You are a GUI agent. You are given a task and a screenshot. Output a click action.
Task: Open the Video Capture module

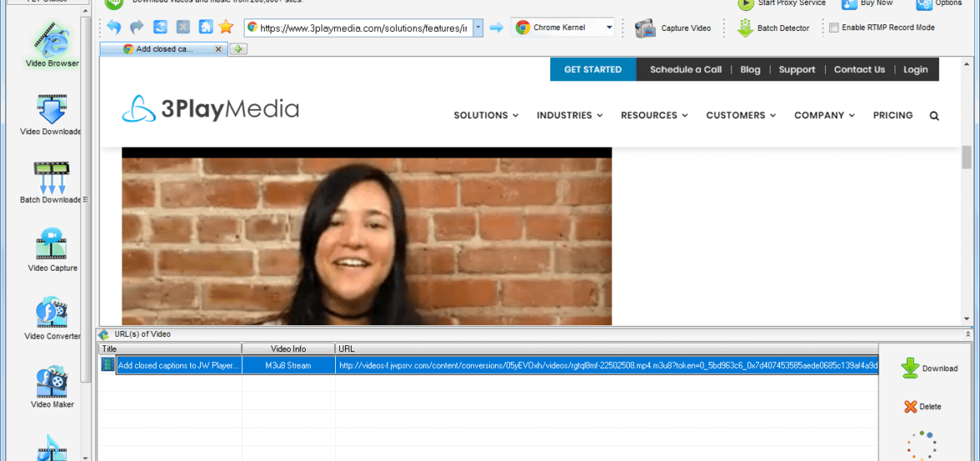click(53, 251)
